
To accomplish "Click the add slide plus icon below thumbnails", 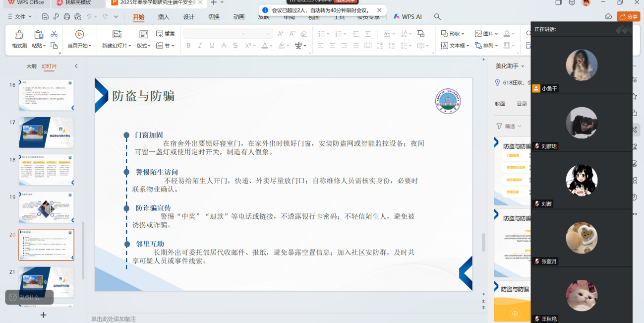I will pos(43,315).
